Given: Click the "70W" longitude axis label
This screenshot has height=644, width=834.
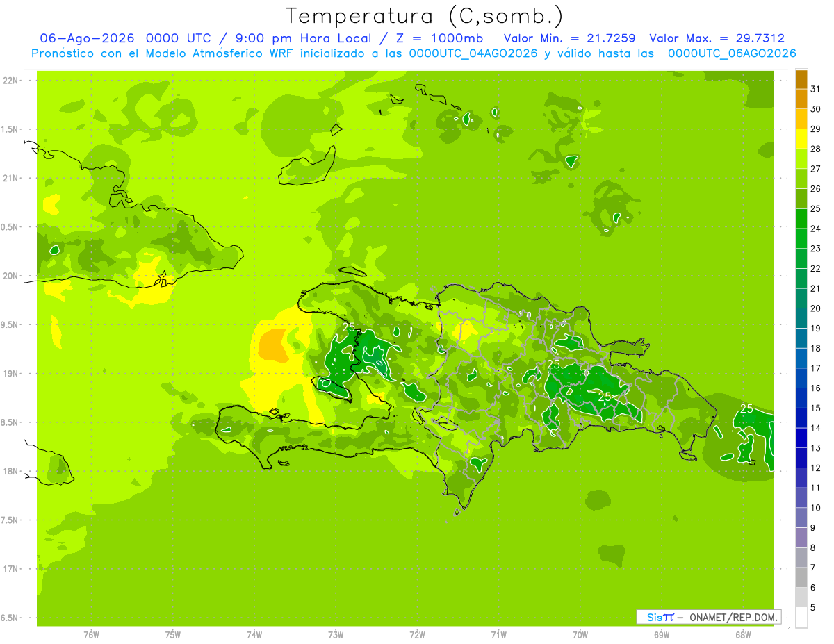Looking at the screenshot, I should pos(580,635).
